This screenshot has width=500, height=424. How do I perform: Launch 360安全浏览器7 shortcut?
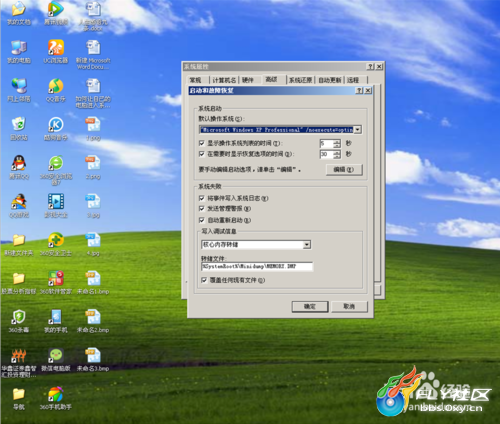click(56, 163)
